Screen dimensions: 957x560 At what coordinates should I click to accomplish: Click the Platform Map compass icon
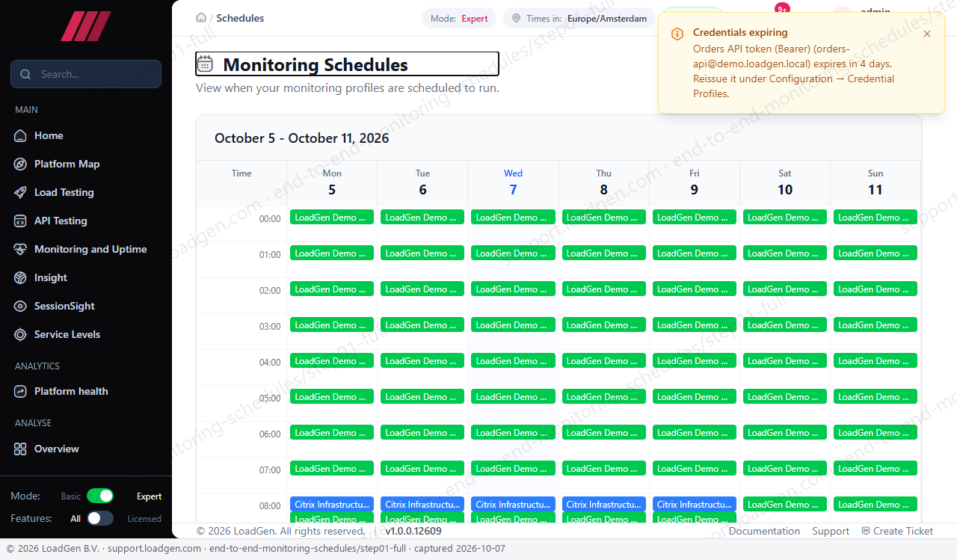[20, 164]
